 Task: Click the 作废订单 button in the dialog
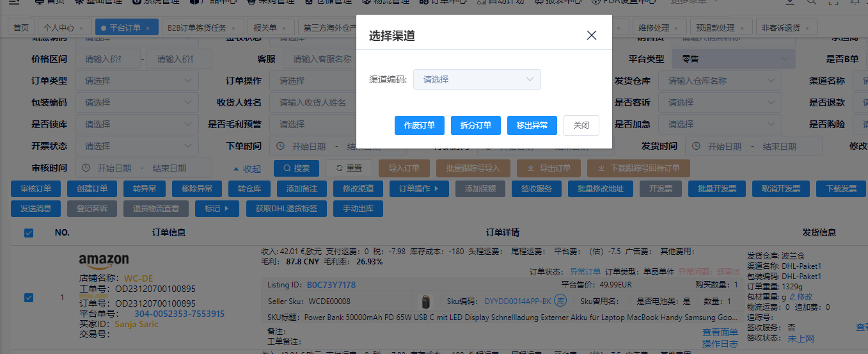420,125
